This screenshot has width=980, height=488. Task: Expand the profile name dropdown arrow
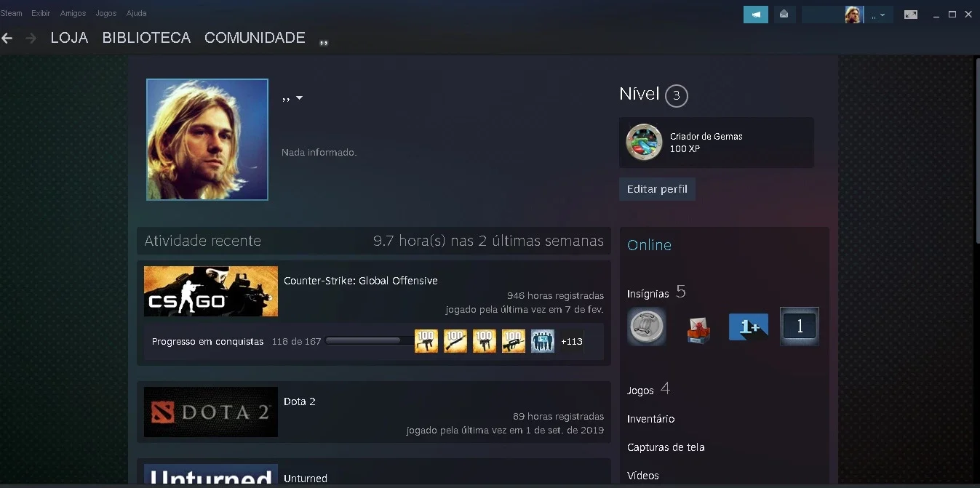point(299,98)
